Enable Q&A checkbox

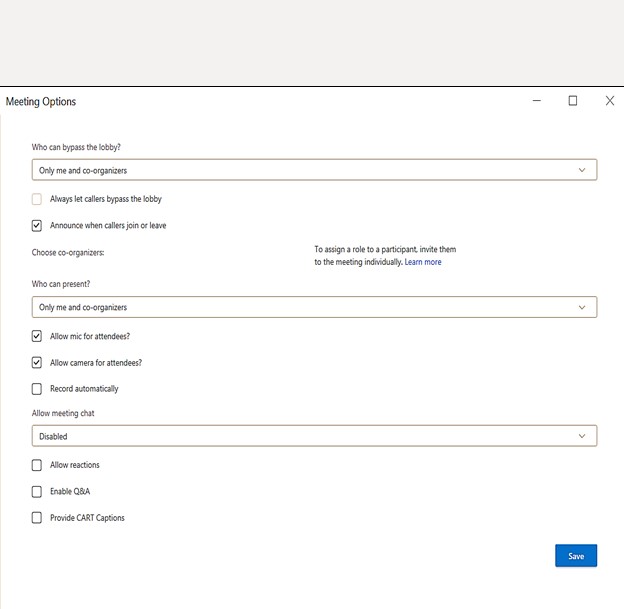[37, 491]
